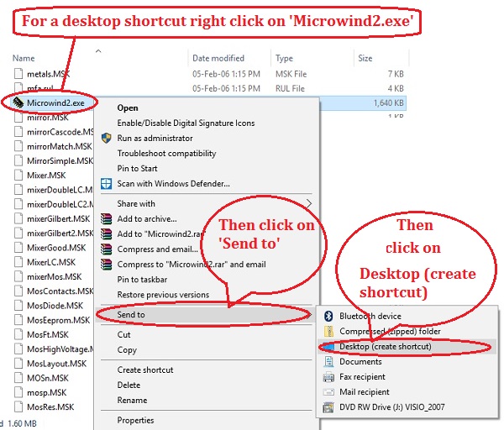Sort by the Date modified column header
This screenshot has height=430, width=504.
click(218, 58)
